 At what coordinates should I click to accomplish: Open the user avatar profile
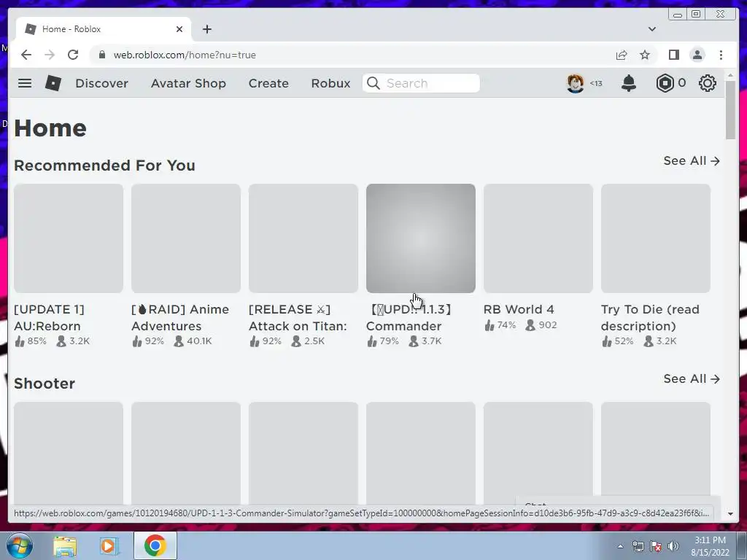[x=576, y=83]
